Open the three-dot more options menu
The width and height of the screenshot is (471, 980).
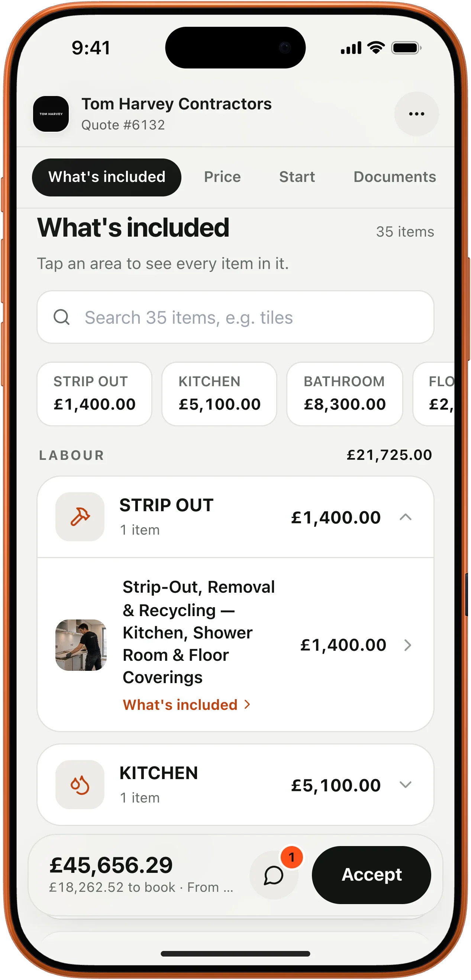(x=416, y=114)
